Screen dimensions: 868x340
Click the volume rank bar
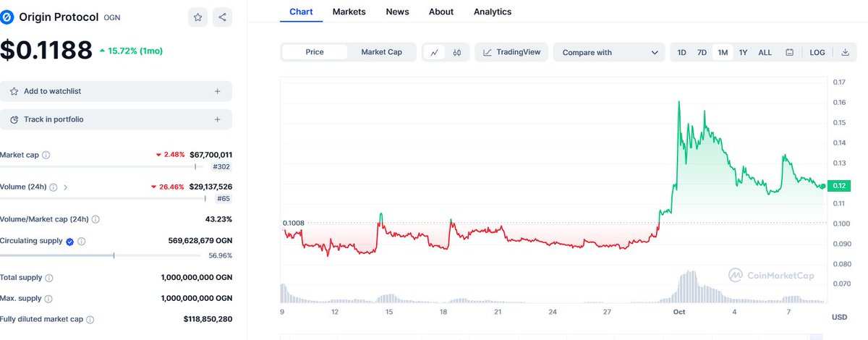point(101,198)
